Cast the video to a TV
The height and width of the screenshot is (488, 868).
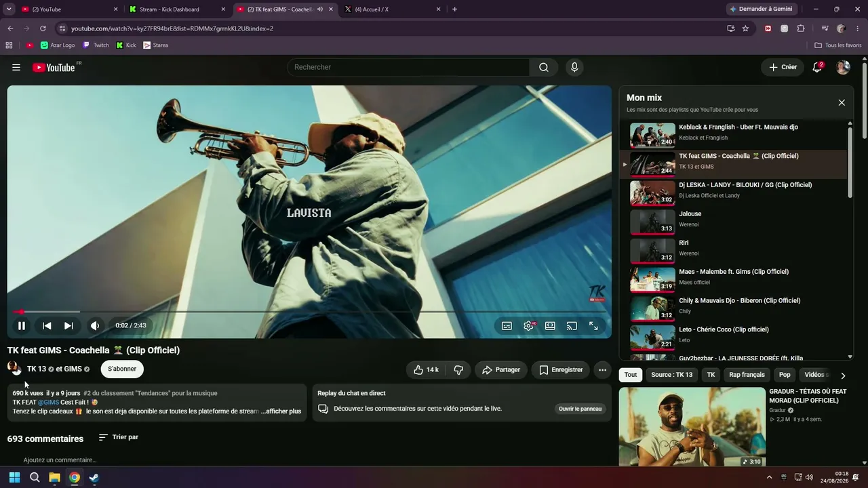572,326
